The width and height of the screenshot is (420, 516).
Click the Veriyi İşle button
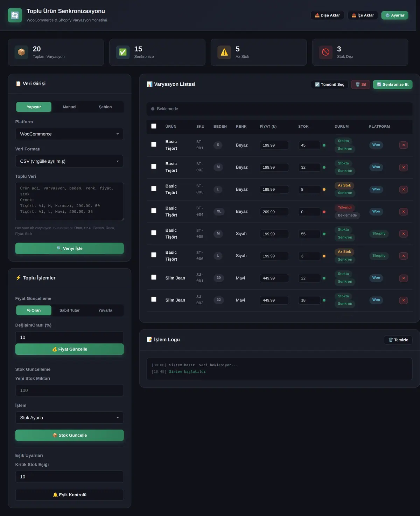tap(69, 248)
